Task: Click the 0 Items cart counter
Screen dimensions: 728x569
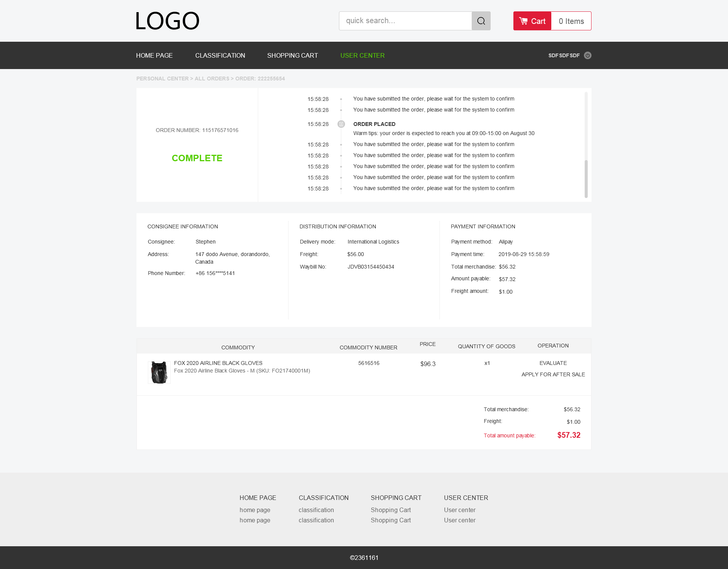Action: (571, 21)
